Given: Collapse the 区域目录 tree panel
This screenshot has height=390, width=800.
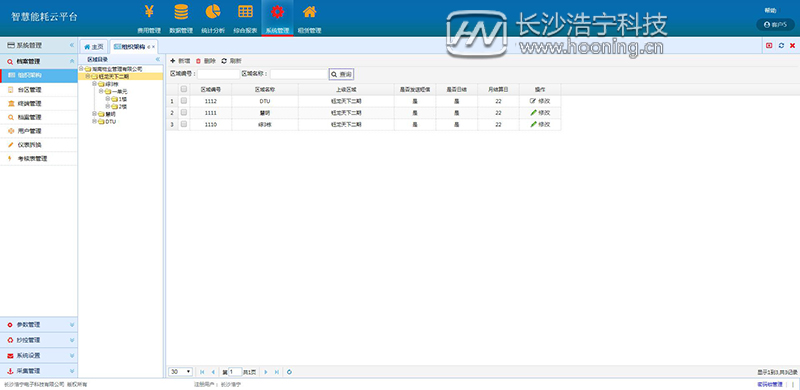Looking at the screenshot, I should 158,59.
